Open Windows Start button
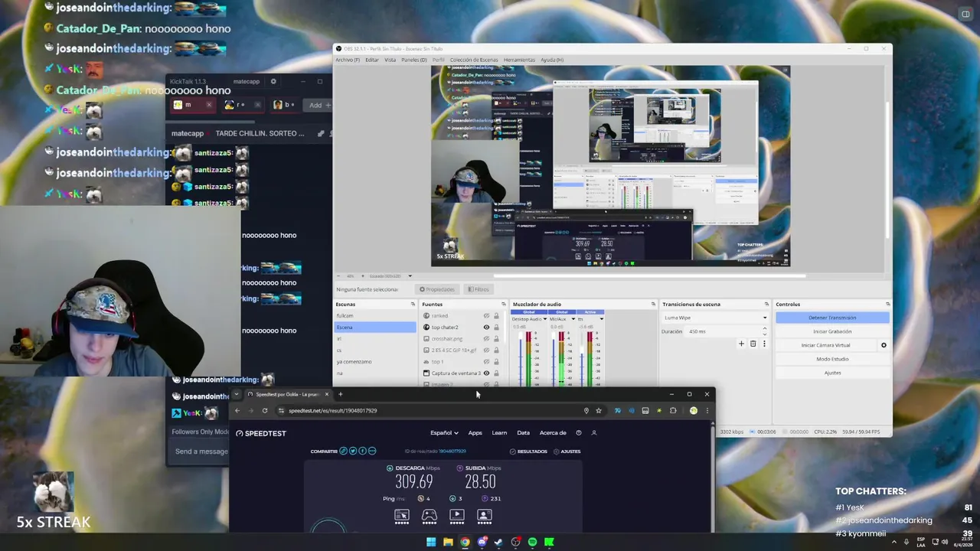Screen dimensions: 980x551 click(x=431, y=542)
